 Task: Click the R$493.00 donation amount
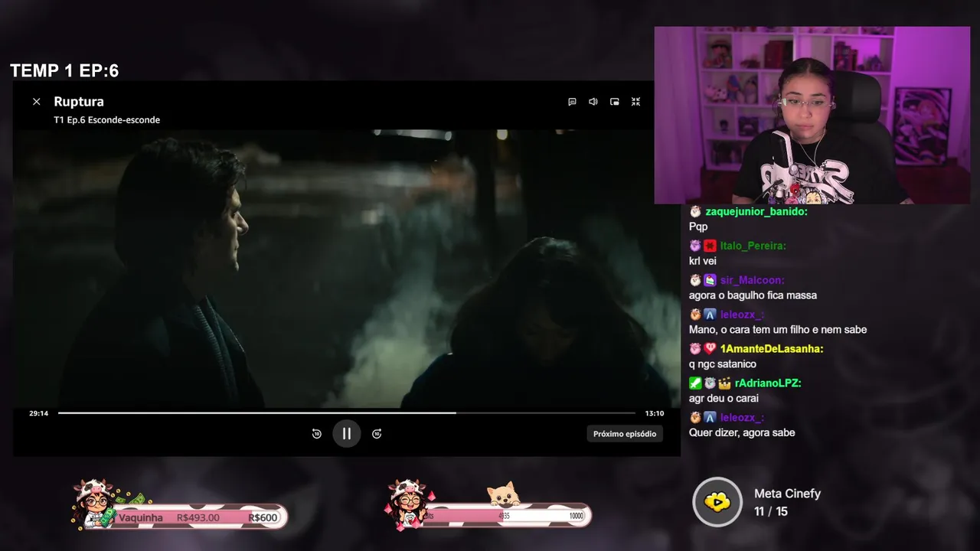(x=198, y=518)
